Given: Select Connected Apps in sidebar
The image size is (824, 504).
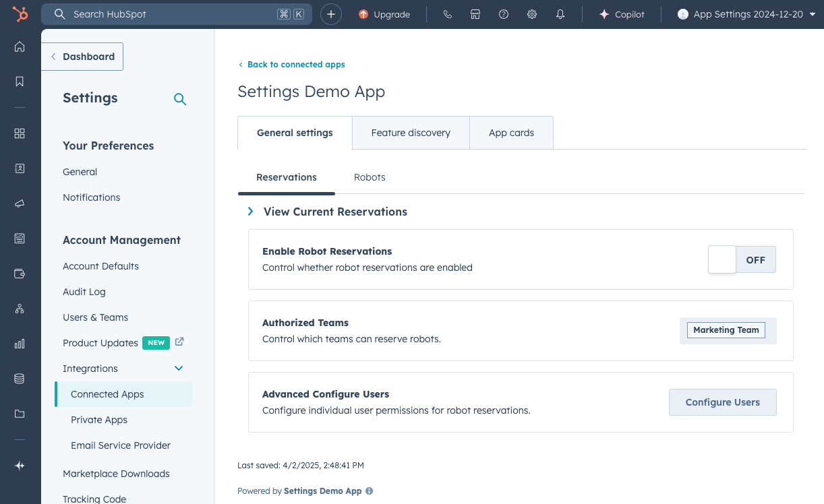Looking at the screenshot, I should [123, 394].
